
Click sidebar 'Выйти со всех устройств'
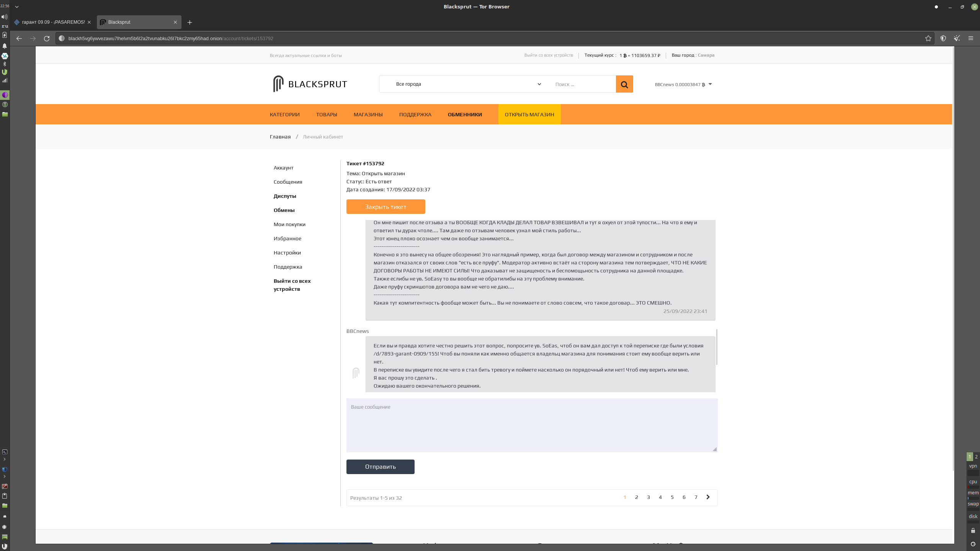[x=292, y=285]
